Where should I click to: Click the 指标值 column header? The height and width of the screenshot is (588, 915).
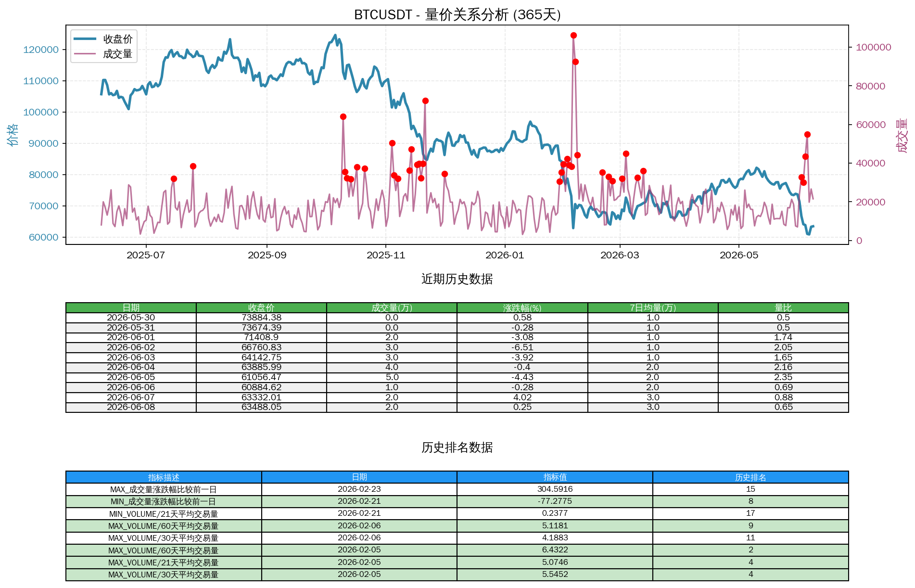[555, 477]
